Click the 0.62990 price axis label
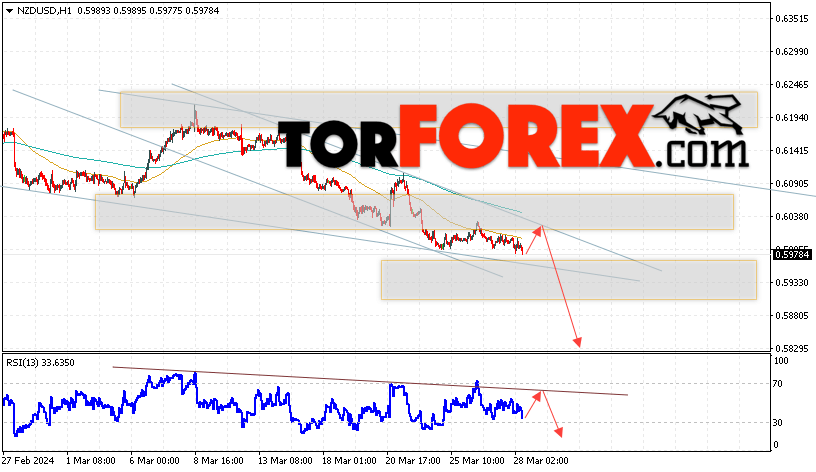Viewport: 816px width, 472px height. (792, 52)
